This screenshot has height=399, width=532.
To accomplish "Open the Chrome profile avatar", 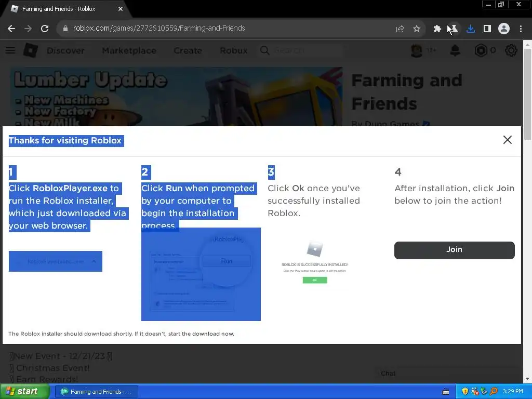I will (504, 29).
